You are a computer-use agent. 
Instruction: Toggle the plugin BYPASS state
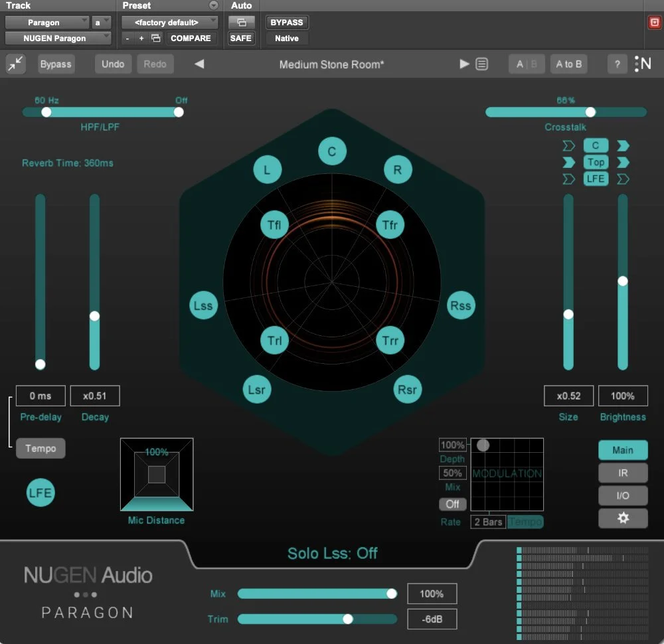pyautogui.click(x=287, y=22)
